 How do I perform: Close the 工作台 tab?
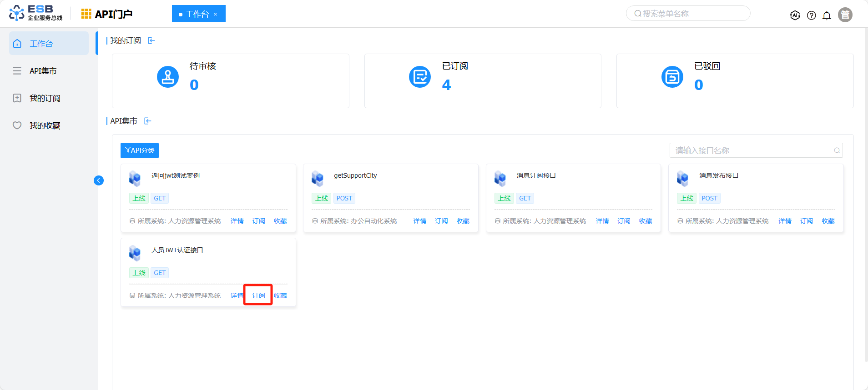pyautogui.click(x=216, y=15)
